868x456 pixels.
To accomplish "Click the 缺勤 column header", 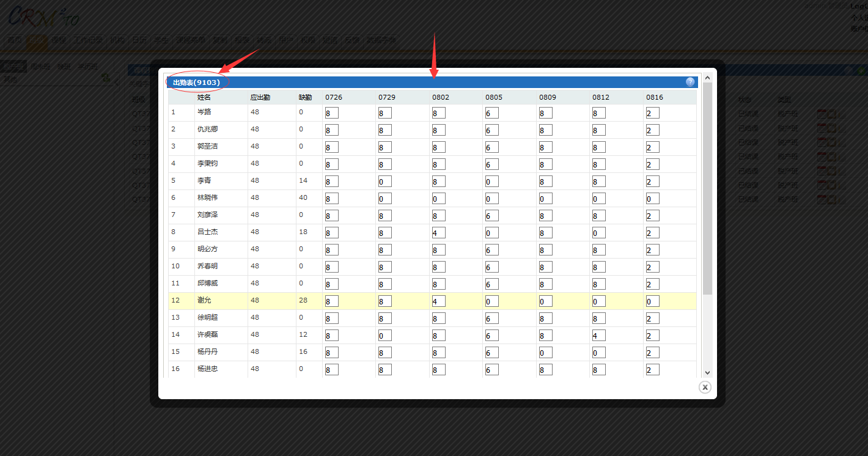I will (x=305, y=97).
